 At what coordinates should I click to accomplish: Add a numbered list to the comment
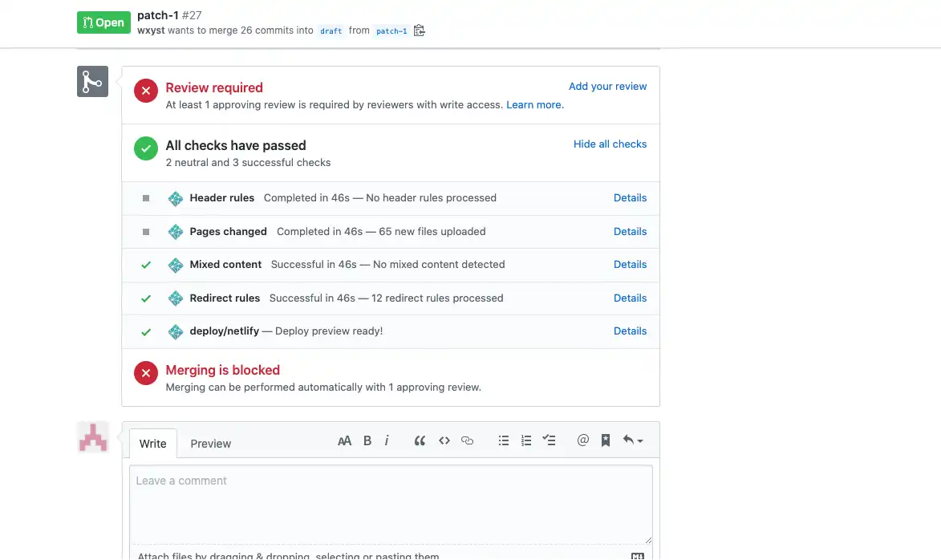[525, 440]
